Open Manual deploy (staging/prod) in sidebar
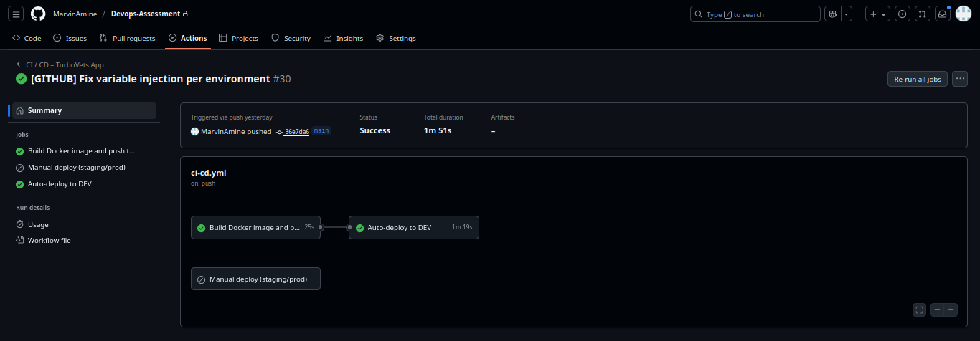The image size is (980, 341). [84, 168]
